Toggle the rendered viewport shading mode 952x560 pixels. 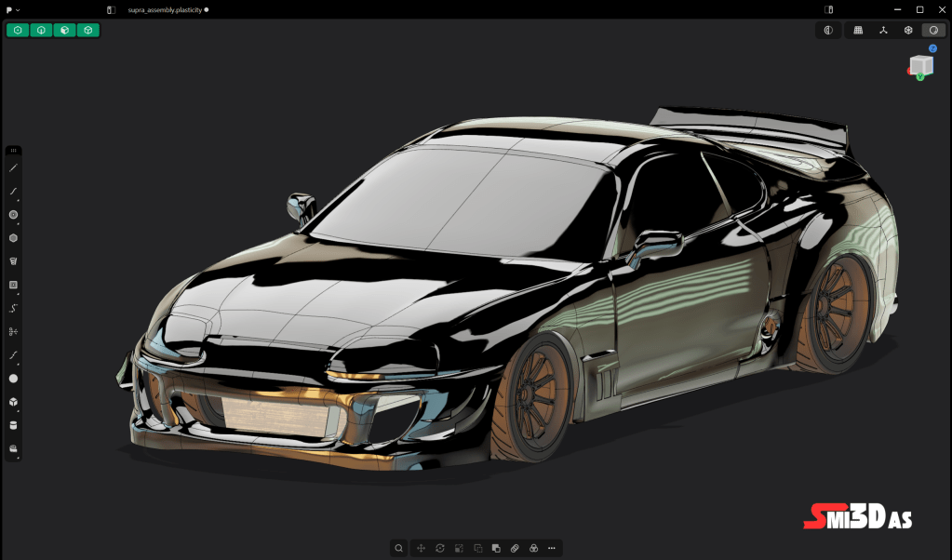[932, 30]
